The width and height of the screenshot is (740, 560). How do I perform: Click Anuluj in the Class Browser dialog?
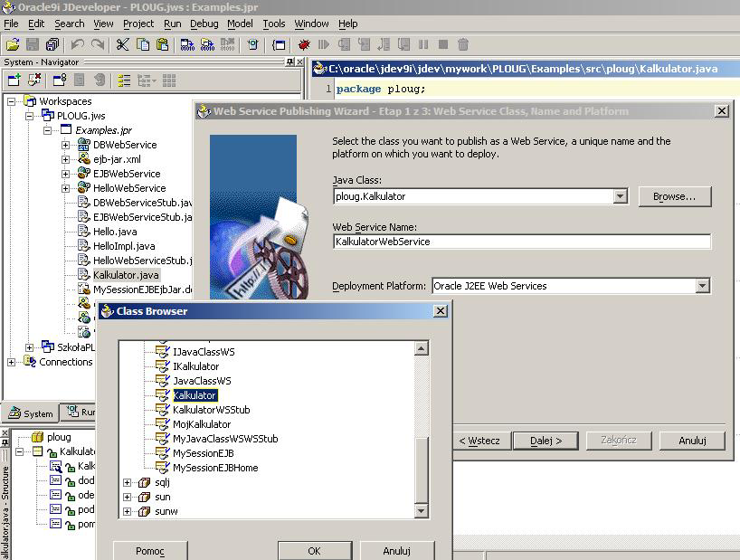click(x=397, y=551)
